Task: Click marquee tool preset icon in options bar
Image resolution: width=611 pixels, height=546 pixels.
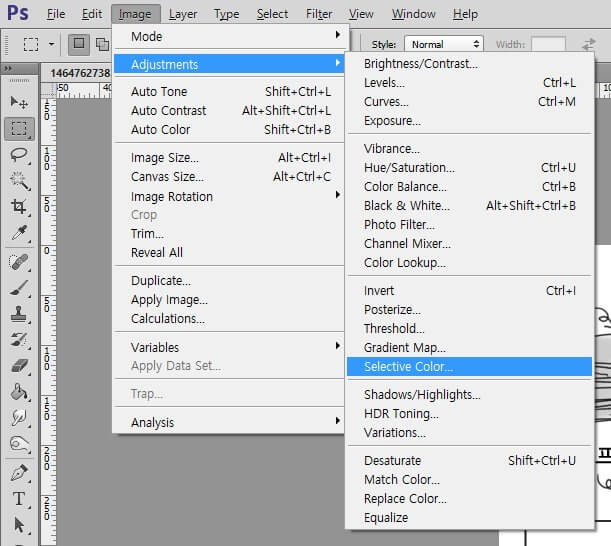Action: pos(31,44)
